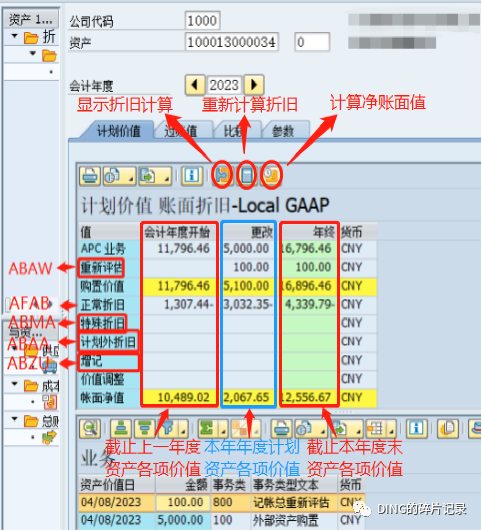
Task: Click the fiscal year field showing 2023
Action: tap(224, 85)
